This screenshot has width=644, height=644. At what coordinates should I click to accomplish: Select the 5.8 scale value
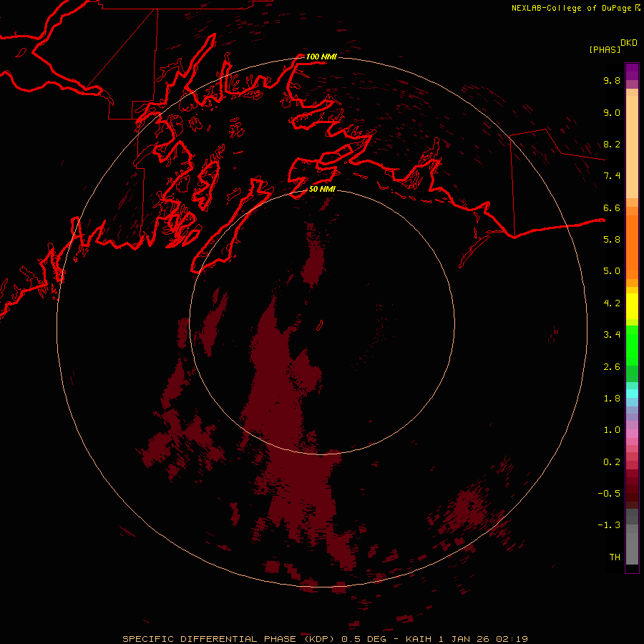point(612,240)
